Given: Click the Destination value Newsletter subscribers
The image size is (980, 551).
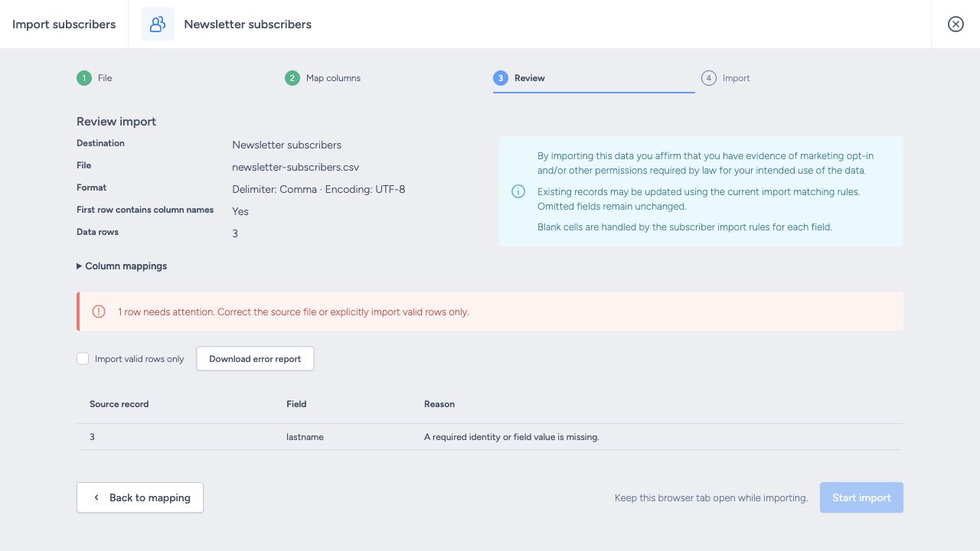Looking at the screenshot, I should coord(287,145).
